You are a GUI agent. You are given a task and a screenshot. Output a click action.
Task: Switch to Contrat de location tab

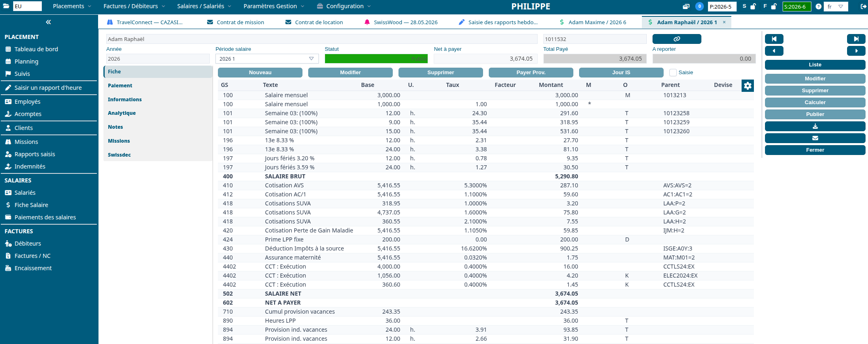click(x=314, y=22)
